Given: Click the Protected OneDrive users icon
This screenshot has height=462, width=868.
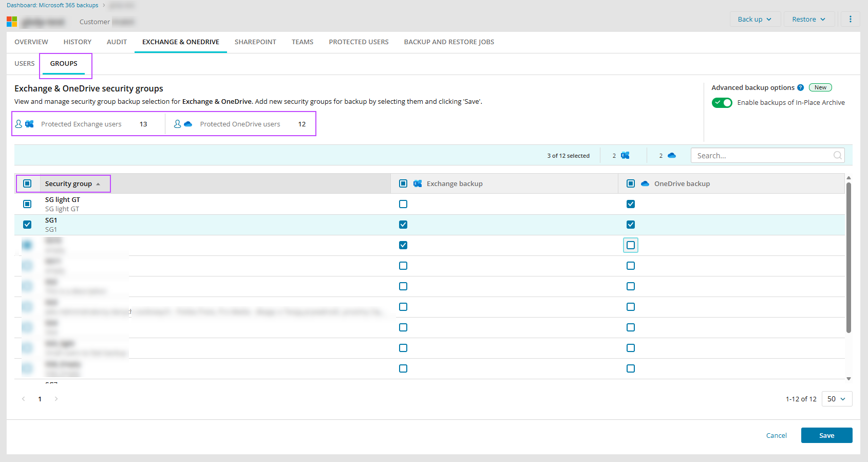Looking at the screenshot, I should (x=183, y=124).
